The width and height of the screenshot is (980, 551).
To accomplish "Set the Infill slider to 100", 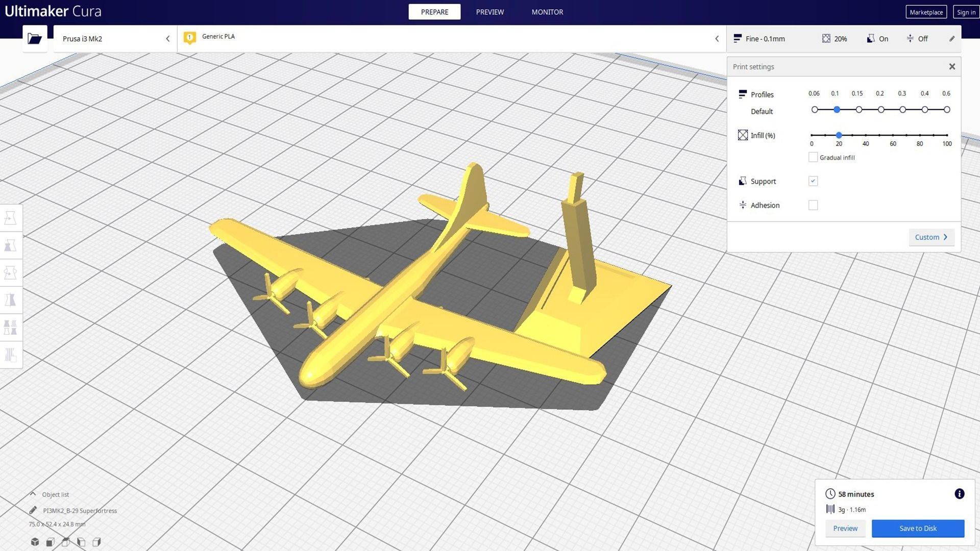I will click(947, 135).
